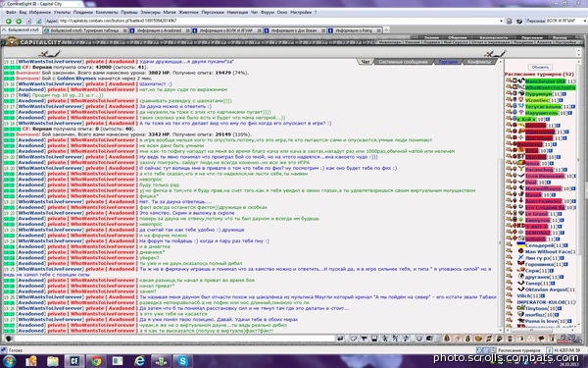
Task: Open the Навигация menu
Action: 237,12
